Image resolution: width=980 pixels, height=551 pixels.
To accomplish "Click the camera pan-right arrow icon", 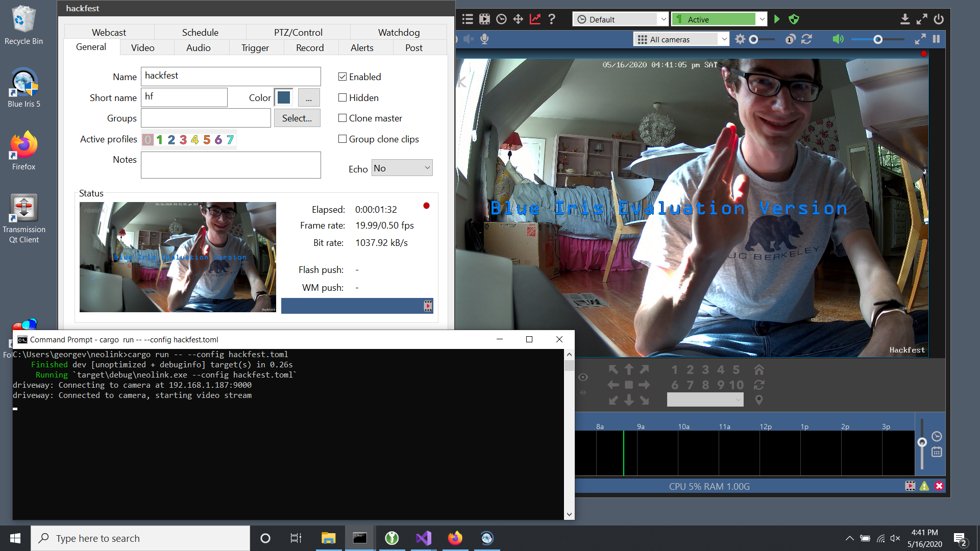I will [x=644, y=384].
